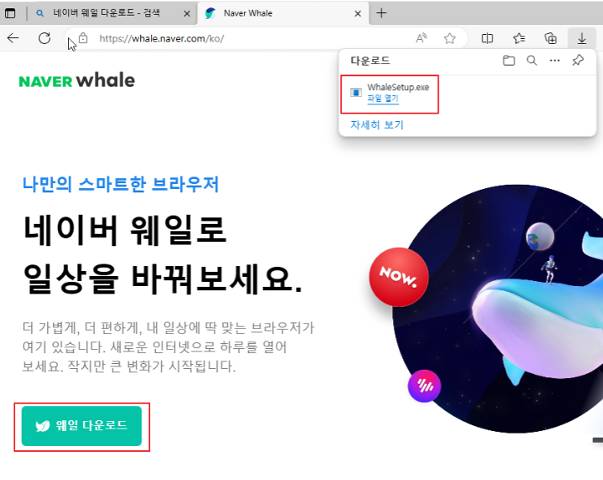
Task: Pin the downloads panel
Action: click(x=578, y=60)
